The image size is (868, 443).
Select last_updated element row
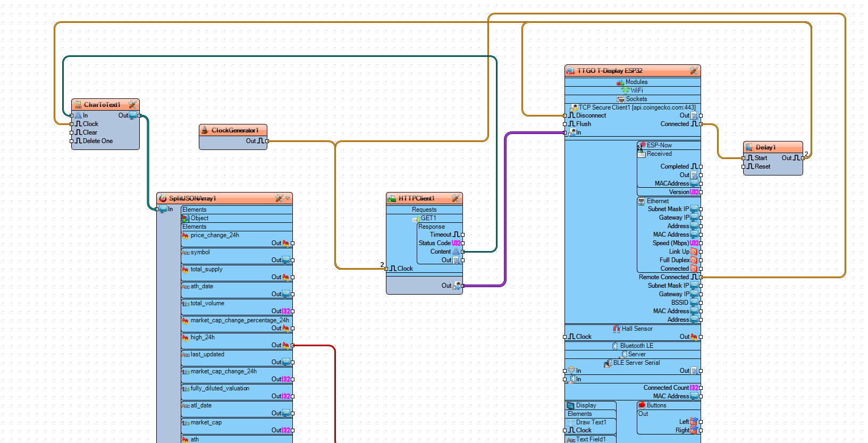pos(237,358)
